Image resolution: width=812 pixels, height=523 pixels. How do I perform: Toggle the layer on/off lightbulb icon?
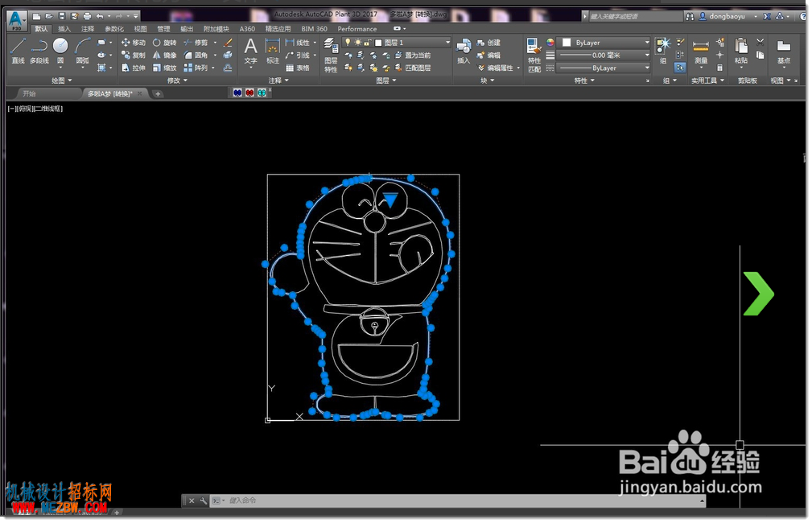(348, 43)
